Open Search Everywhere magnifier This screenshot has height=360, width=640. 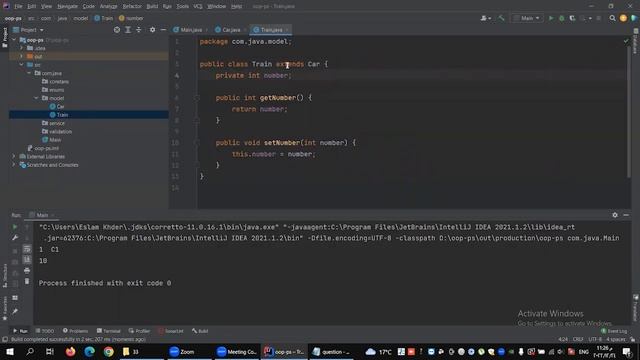612,18
